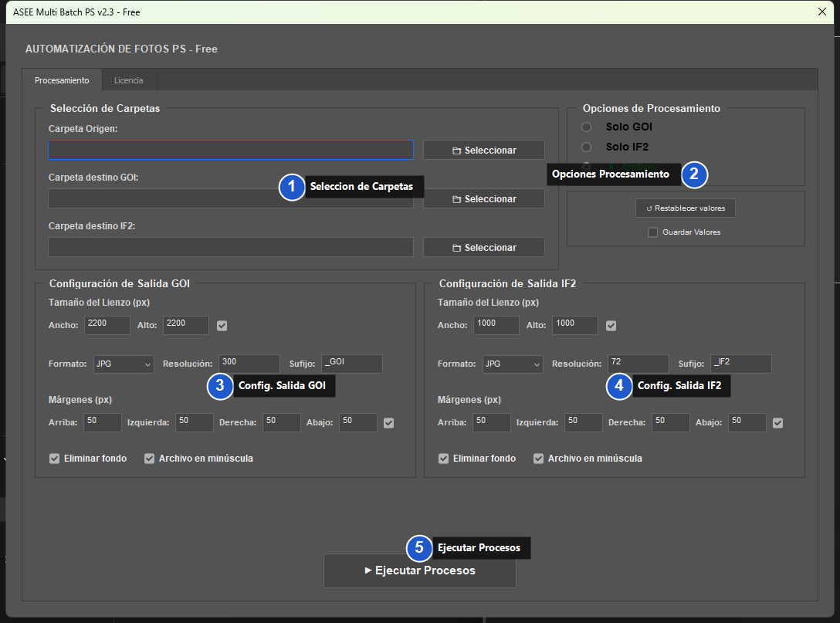The image size is (840, 623).
Task: Click the GOI Sufijo field
Action: tap(352, 364)
